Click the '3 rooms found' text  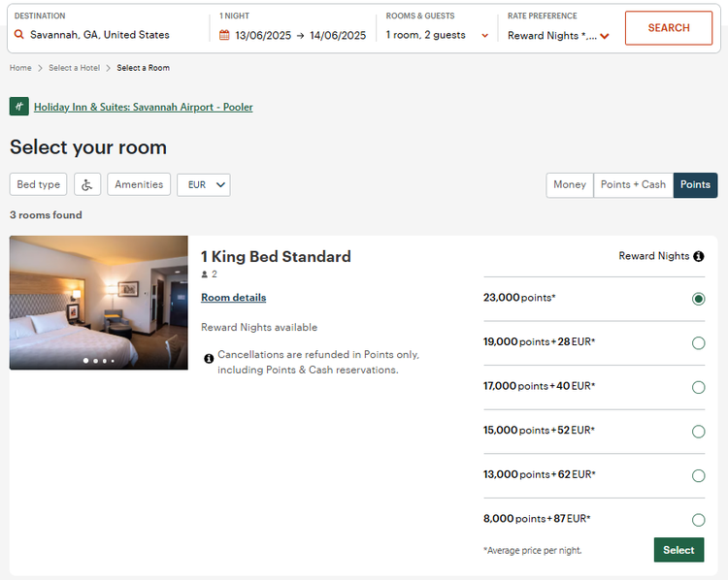(x=46, y=215)
